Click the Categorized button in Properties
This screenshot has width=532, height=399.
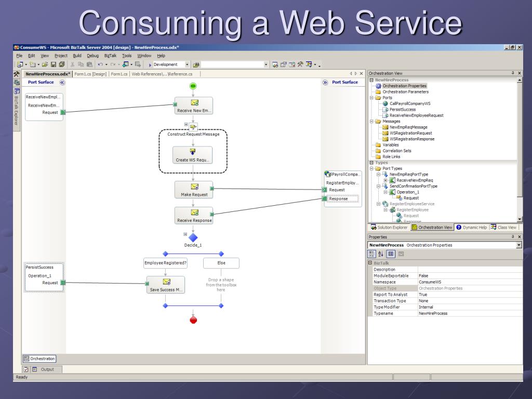click(x=372, y=254)
